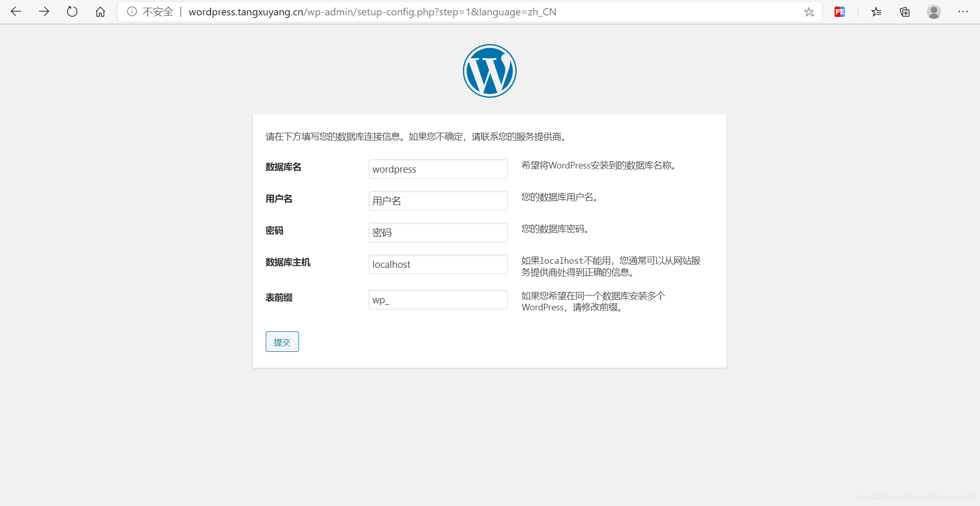This screenshot has width=980, height=506.
Task: Select the wordpress database name field
Action: click(x=438, y=168)
